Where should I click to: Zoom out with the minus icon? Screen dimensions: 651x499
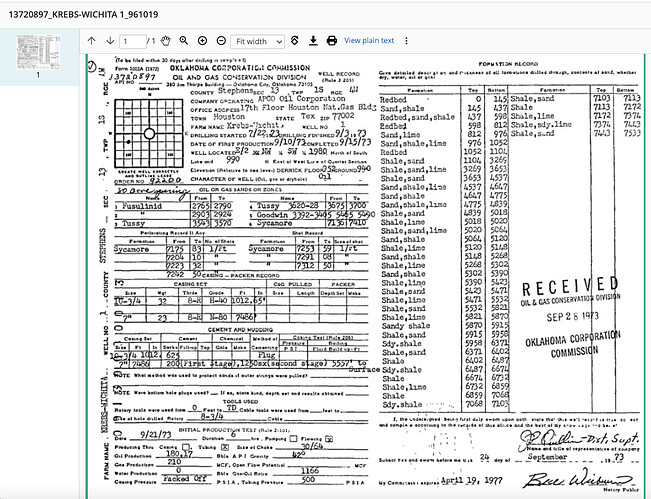221,41
